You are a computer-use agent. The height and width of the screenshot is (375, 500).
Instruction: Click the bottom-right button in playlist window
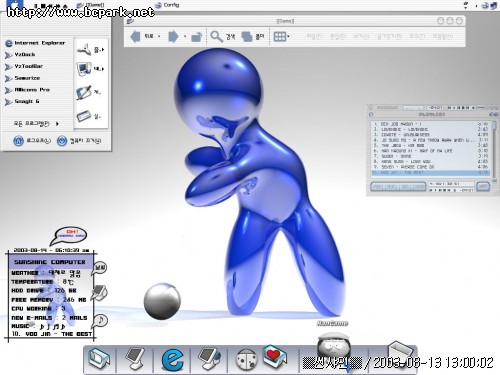[483, 186]
